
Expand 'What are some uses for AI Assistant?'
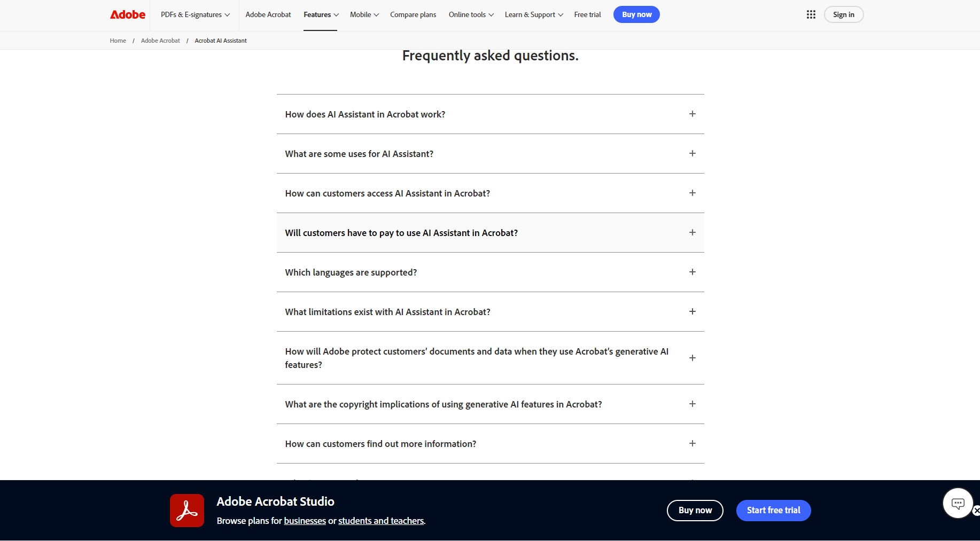(359, 154)
